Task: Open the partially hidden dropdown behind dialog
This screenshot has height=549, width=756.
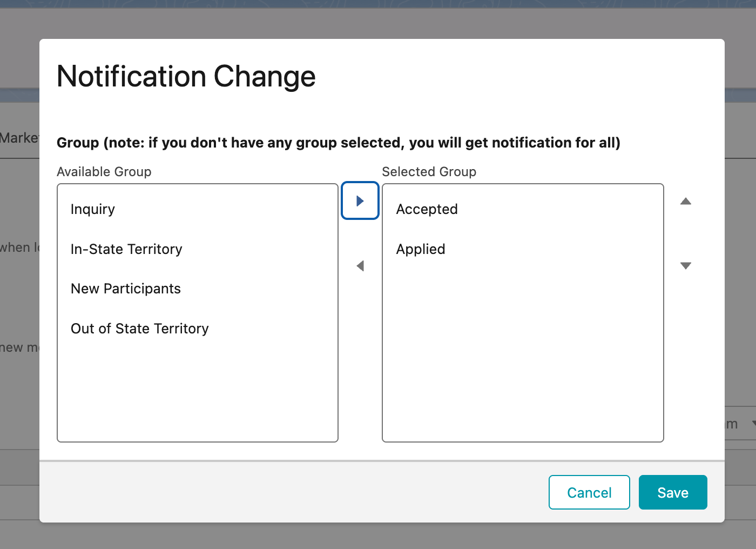Action: [741, 424]
